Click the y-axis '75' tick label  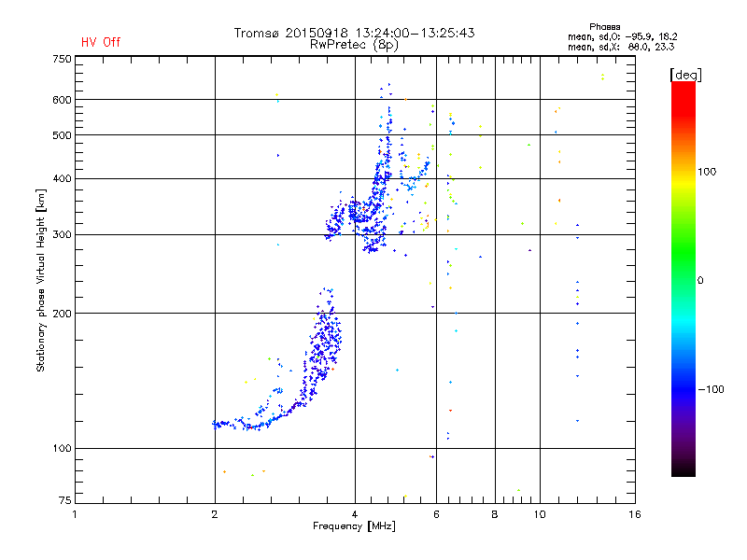click(x=65, y=500)
